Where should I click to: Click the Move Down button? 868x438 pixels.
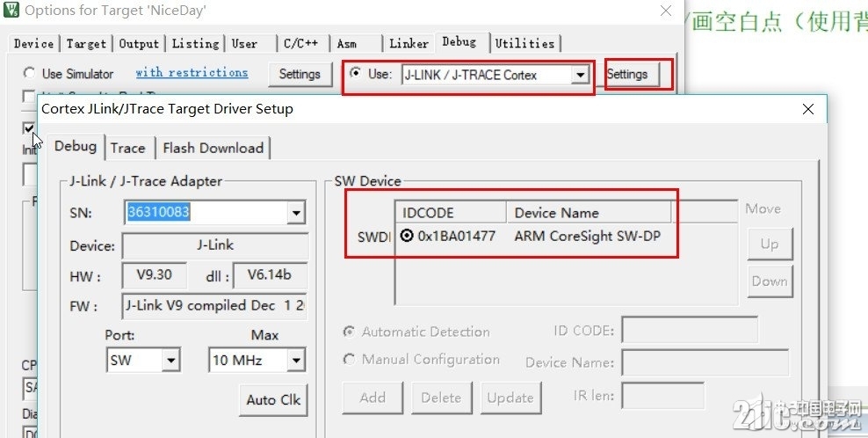point(770,281)
